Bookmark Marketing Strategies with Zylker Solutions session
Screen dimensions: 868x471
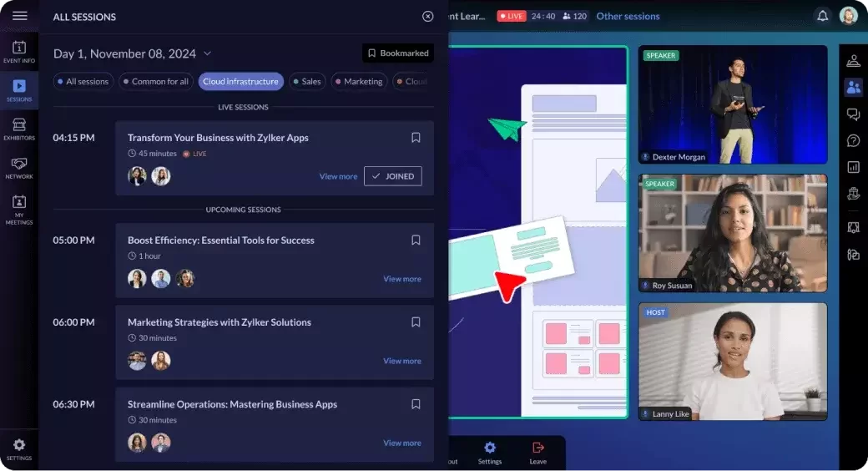416,322
